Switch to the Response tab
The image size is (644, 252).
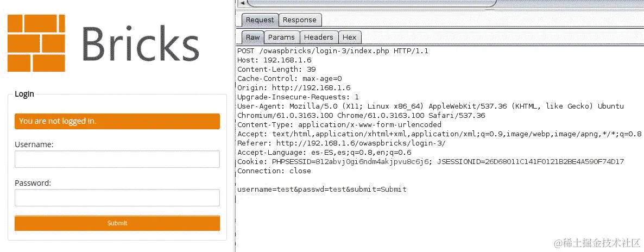click(300, 20)
